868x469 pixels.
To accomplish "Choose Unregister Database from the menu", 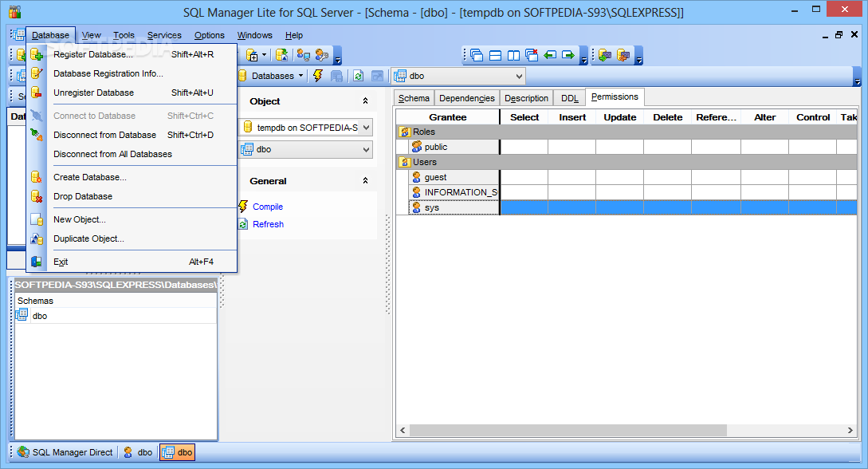I will coord(132,93).
